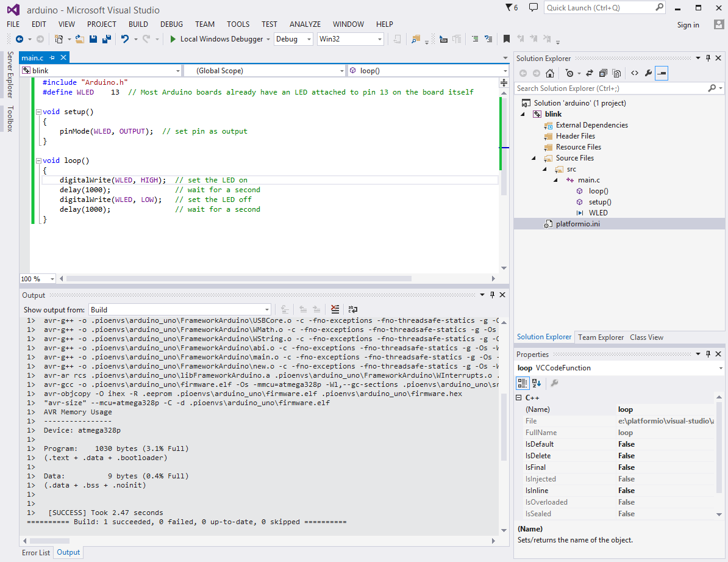
Task: Collapse the Source Files tree node
Action: 534,158
